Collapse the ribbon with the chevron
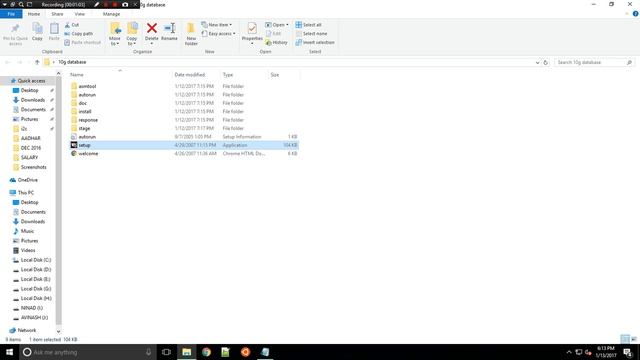 (627, 14)
